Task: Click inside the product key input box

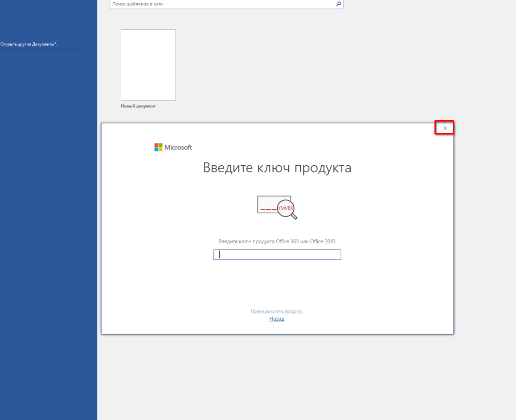Action: 277,254
